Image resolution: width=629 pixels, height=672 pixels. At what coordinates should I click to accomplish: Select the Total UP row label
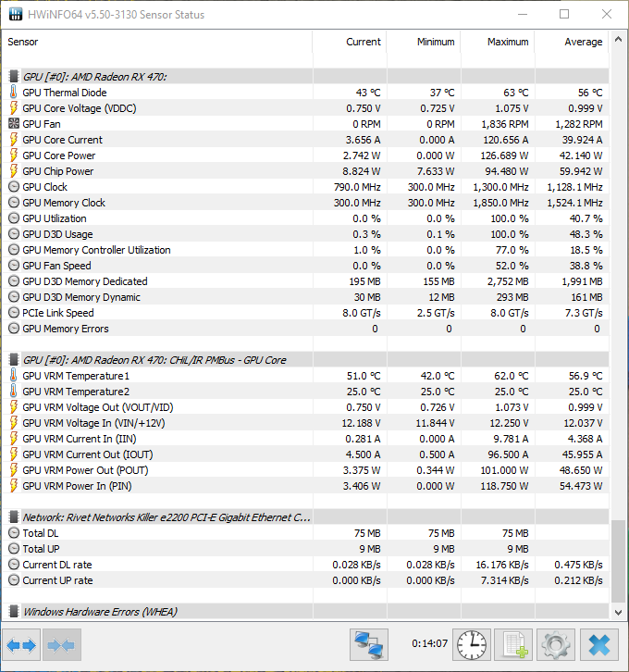pos(41,549)
